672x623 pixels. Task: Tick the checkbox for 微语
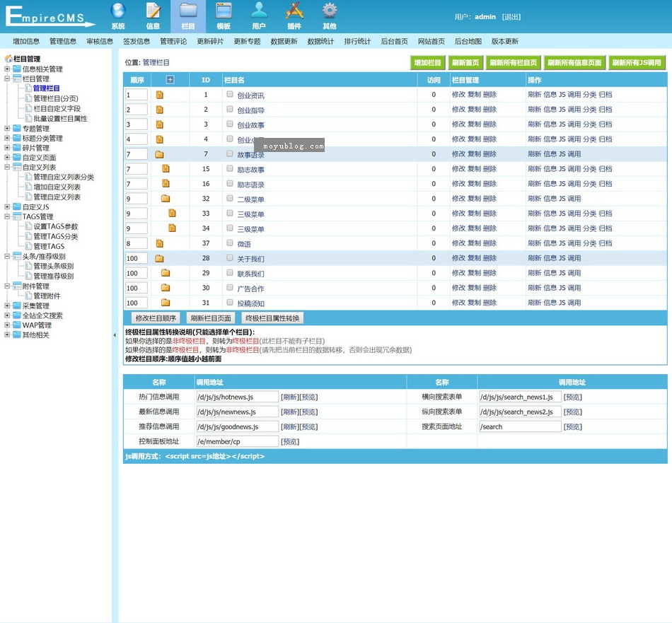click(230, 243)
